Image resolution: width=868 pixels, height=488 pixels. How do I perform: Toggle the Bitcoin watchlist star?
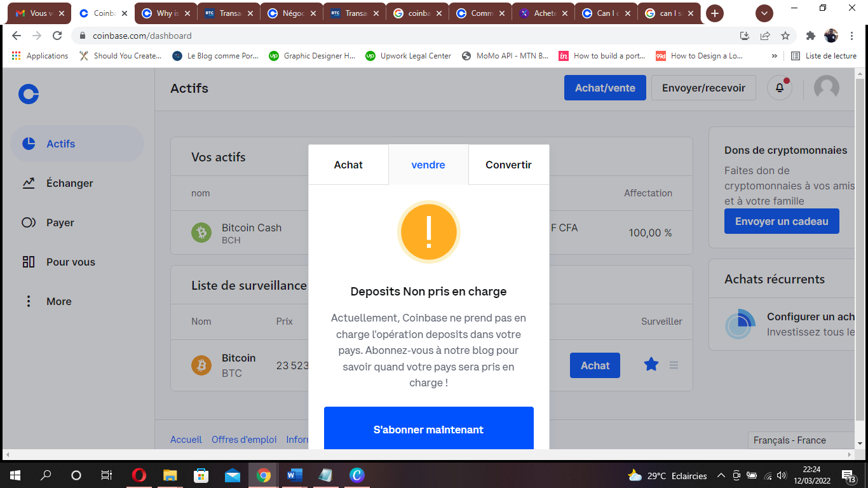[651, 365]
